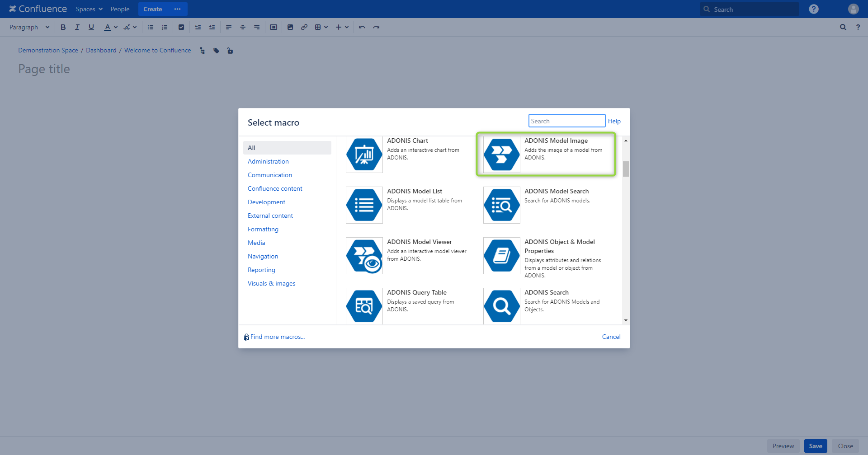Open the create options ellipsis button
This screenshot has height=455, width=868.
177,9
